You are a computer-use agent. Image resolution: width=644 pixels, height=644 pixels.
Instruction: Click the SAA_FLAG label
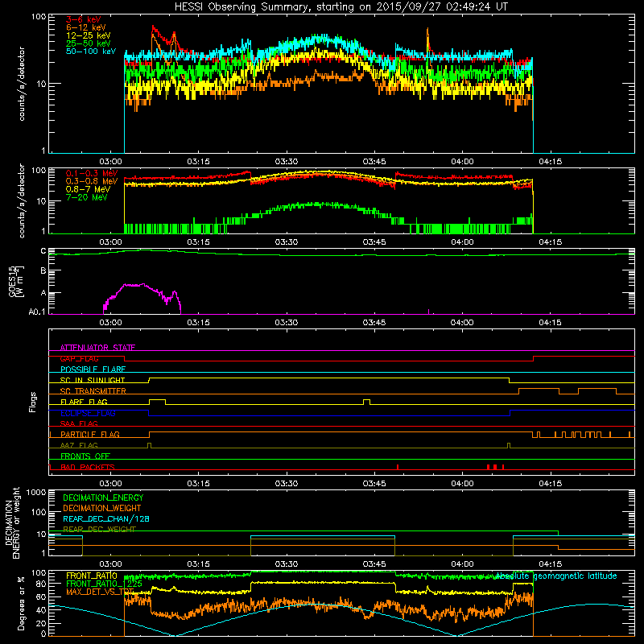tap(79, 423)
